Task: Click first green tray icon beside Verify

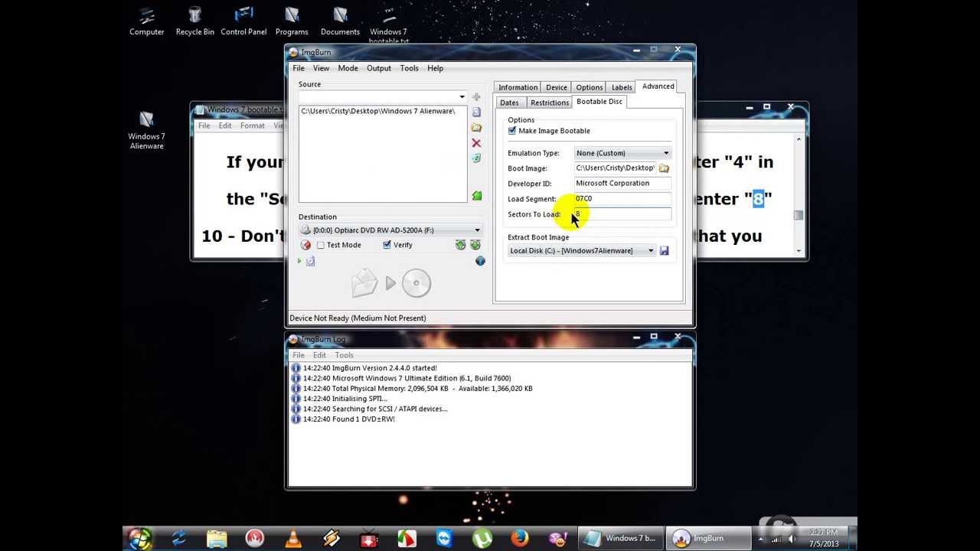Action: click(x=460, y=245)
